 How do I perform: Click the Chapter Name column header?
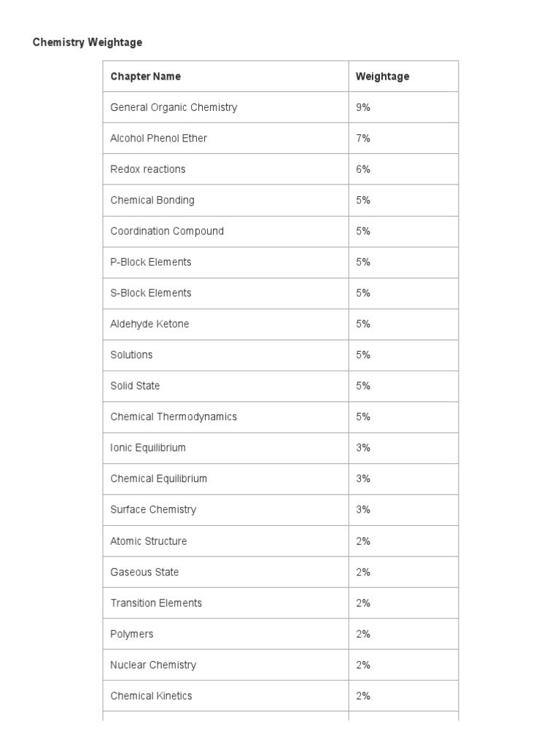[x=146, y=77]
